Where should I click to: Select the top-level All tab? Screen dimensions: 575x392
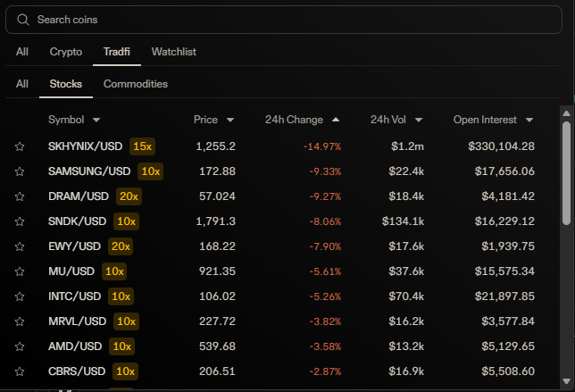pyautogui.click(x=22, y=52)
